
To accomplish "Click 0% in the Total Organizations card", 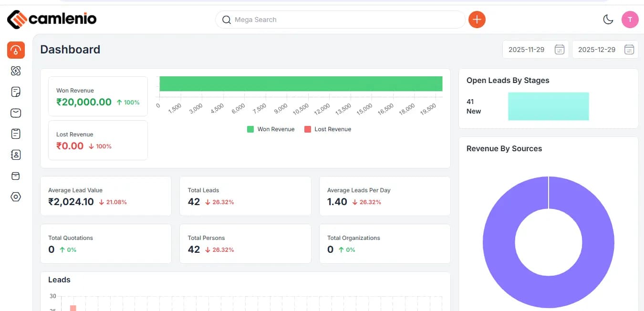I will (x=347, y=250).
